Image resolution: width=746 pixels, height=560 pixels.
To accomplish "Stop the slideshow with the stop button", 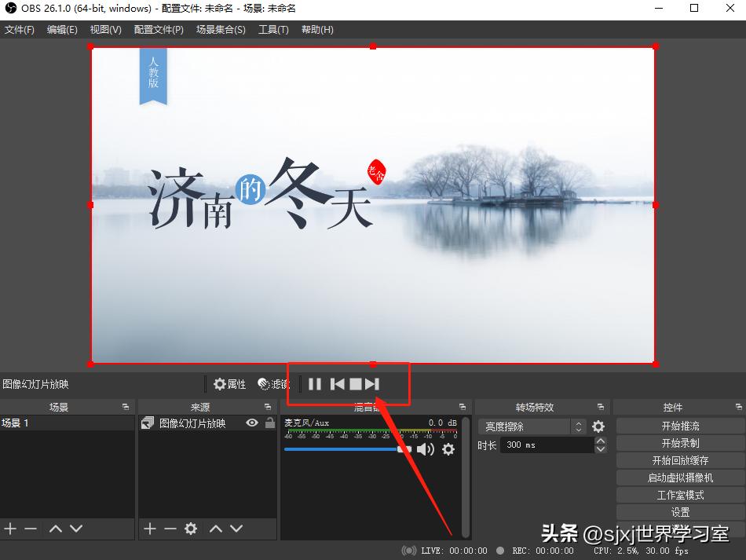I will click(357, 384).
